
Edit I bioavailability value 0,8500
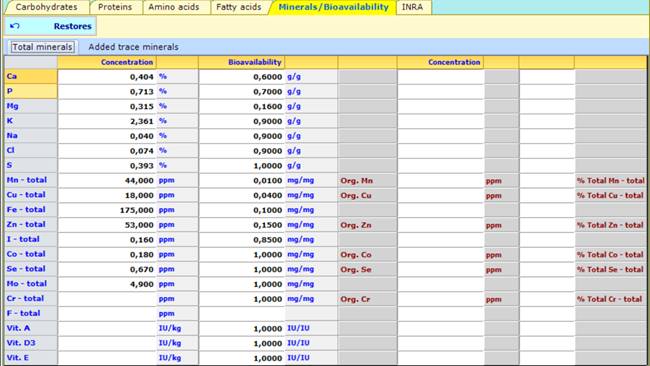click(x=242, y=240)
